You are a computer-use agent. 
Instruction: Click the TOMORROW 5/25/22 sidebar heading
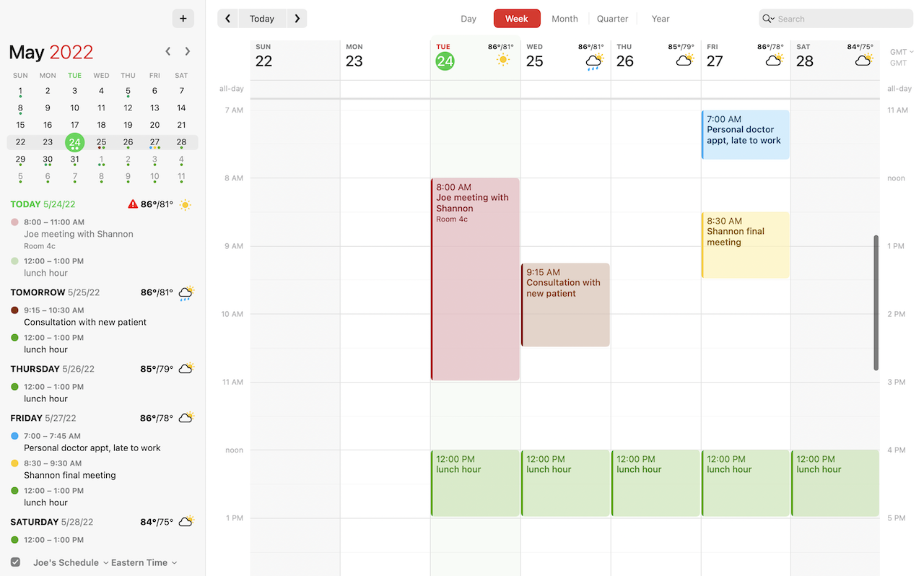[x=55, y=292]
